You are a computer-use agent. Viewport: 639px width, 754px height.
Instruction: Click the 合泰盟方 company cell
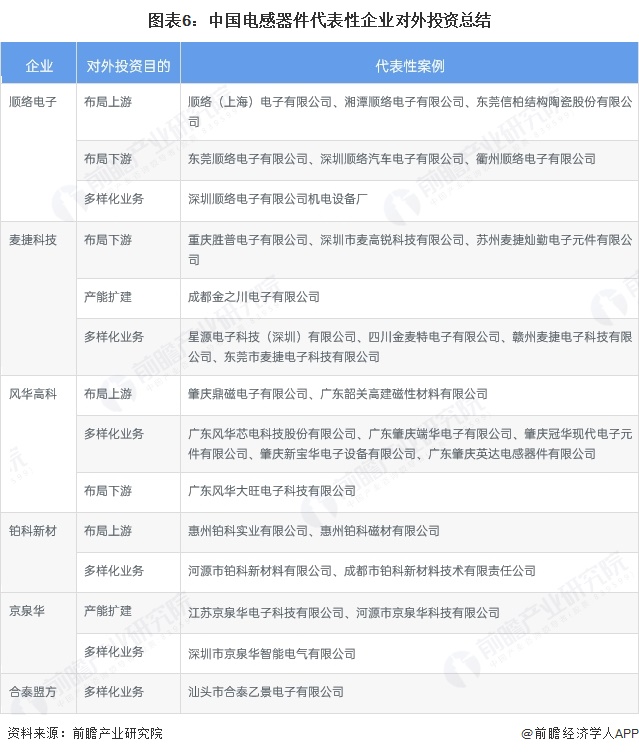[x=33, y=692]
